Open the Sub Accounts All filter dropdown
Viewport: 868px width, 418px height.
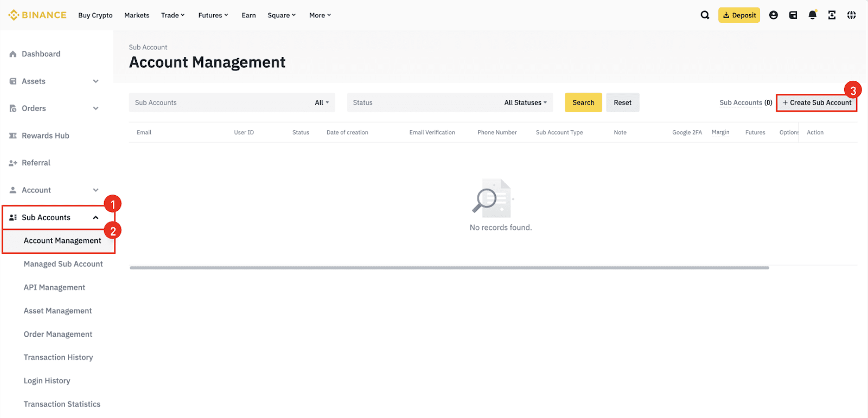click(322, 102)
